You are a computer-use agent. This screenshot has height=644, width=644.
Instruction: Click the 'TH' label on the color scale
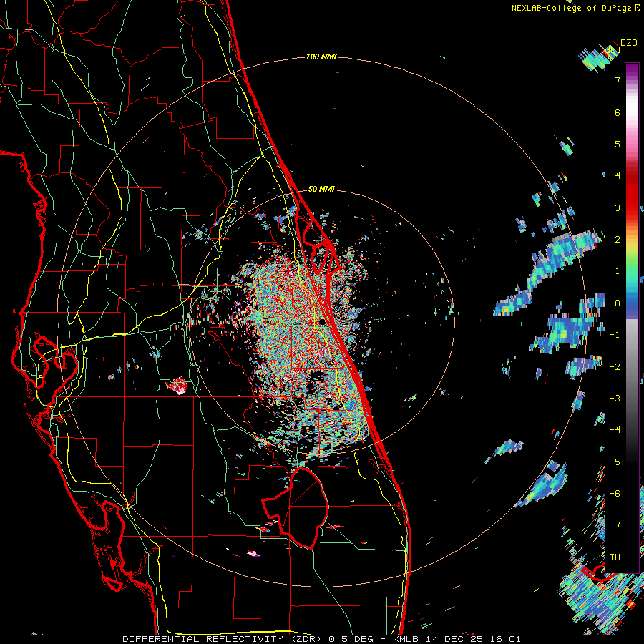pos(615,557)
